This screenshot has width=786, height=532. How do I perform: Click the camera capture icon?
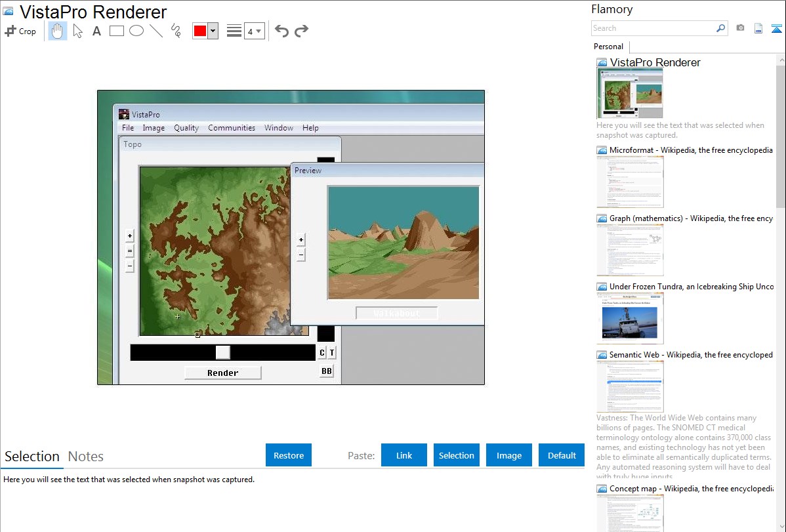[740, 28]
